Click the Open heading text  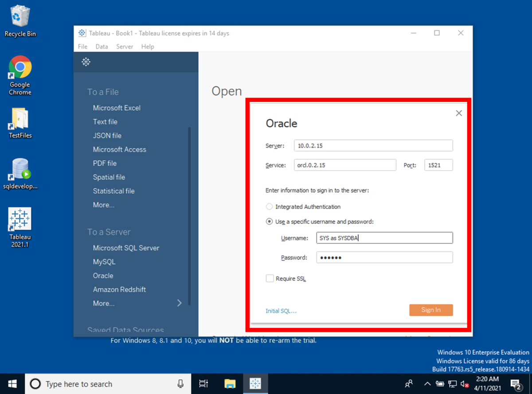(x=227, y=91)
